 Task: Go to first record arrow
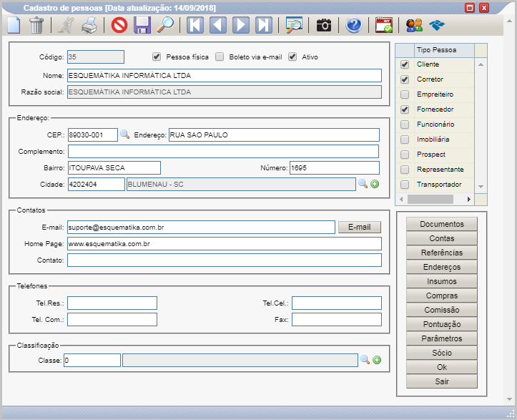[195, 25]
